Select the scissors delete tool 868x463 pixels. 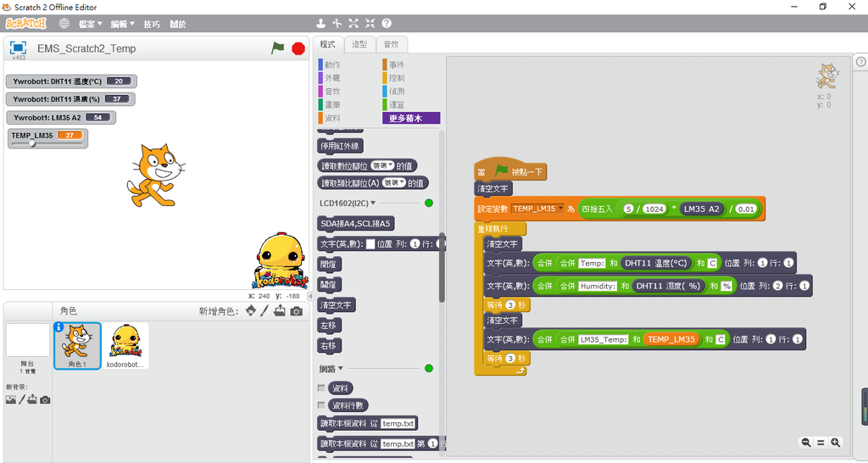[337, 24]
